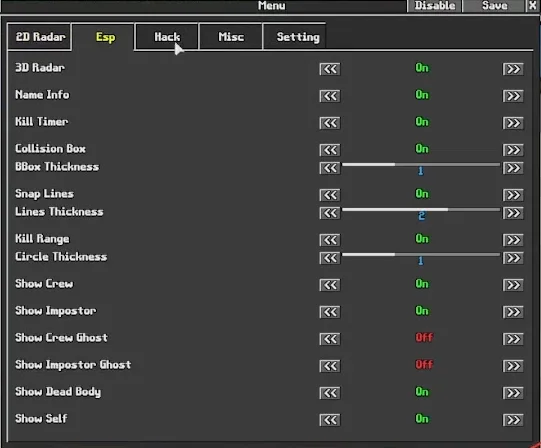Click right arrow for Show Impostor

point(513,312)
